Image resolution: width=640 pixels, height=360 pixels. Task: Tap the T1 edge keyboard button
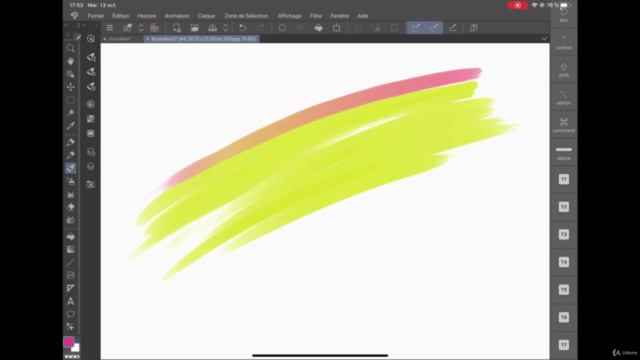pos(564,179)
